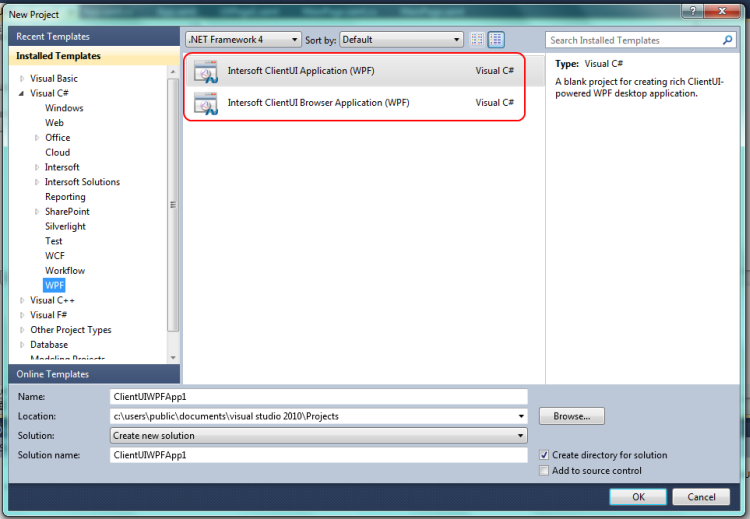Select the WCF tree item

[x=55, y=256]
